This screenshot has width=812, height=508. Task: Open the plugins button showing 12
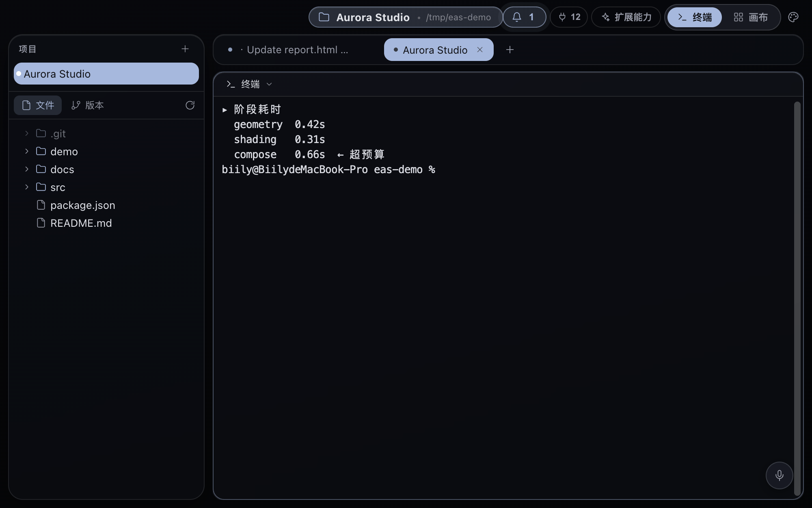tap(569, 17)
